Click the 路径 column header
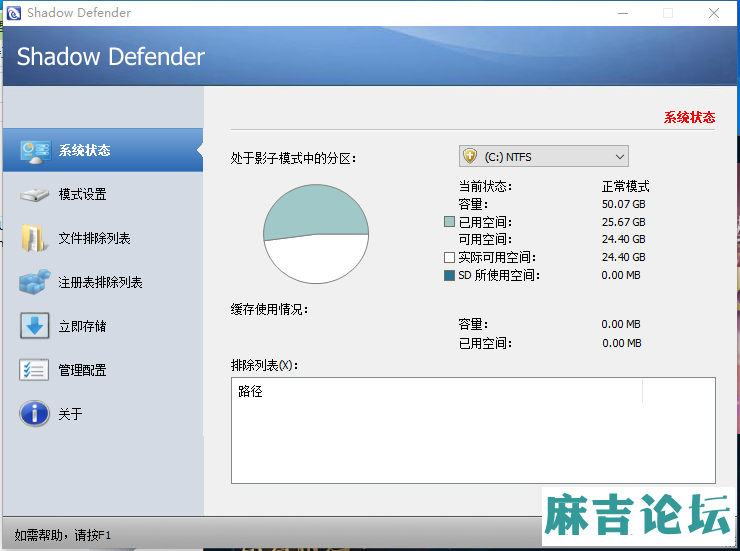The width and height of the screenshot is (740, 551). 437,391
